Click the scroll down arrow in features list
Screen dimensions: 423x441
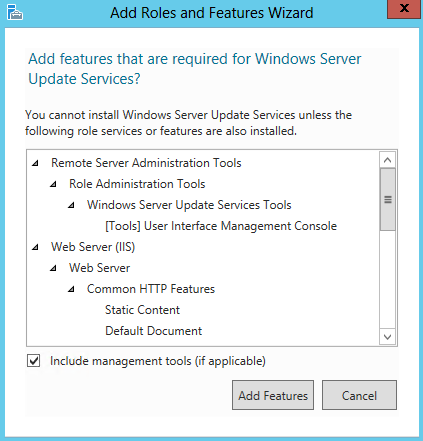click(387, 337)
